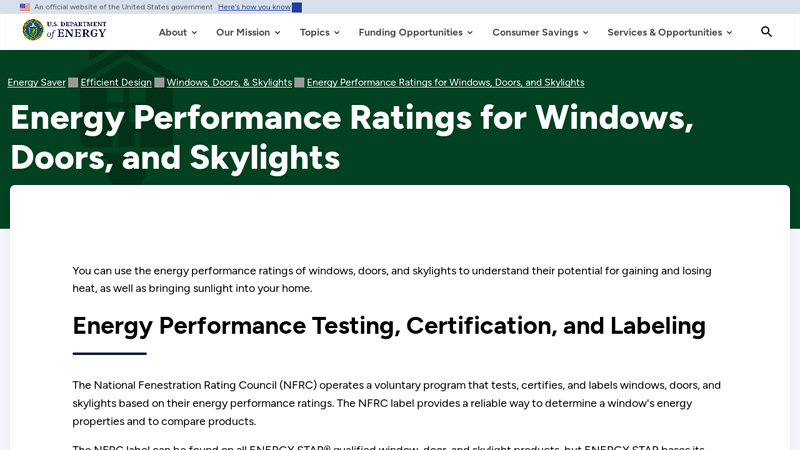800x450 pixels.
Task: Expand the chevron beside Services & Opportunities
Action: pos(729,33)
